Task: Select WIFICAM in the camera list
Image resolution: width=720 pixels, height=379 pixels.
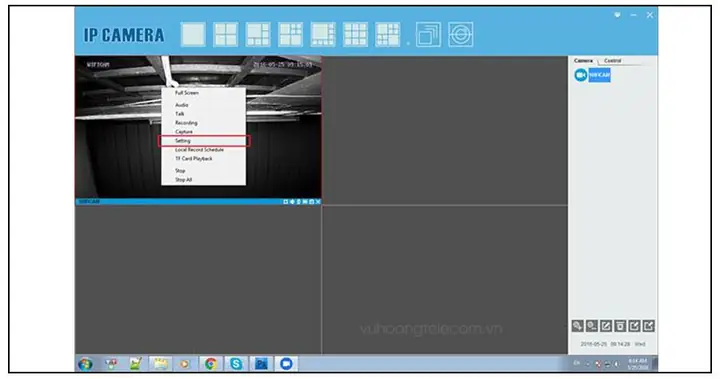Action: tap(600, 75)
